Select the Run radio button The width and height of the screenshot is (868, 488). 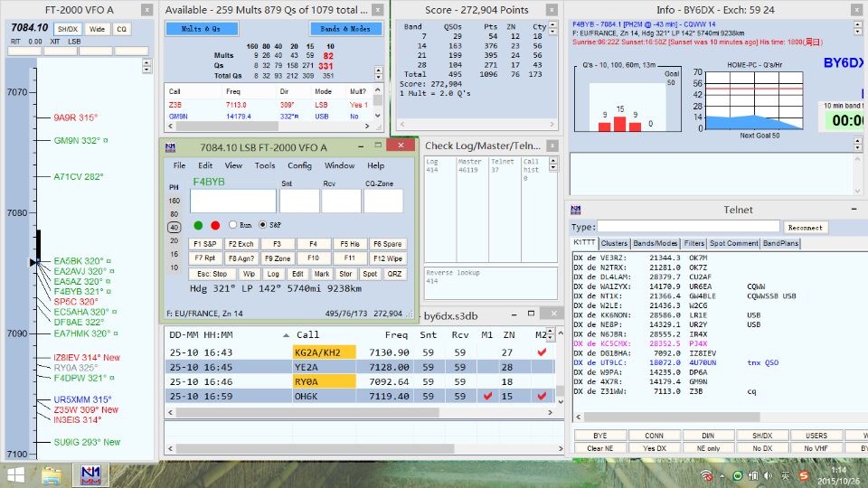[232, 225]
